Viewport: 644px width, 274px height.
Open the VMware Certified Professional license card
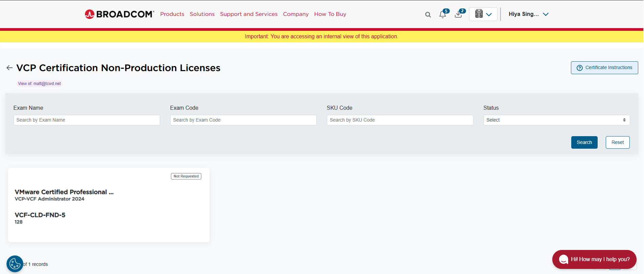click(x=109, y=205)
